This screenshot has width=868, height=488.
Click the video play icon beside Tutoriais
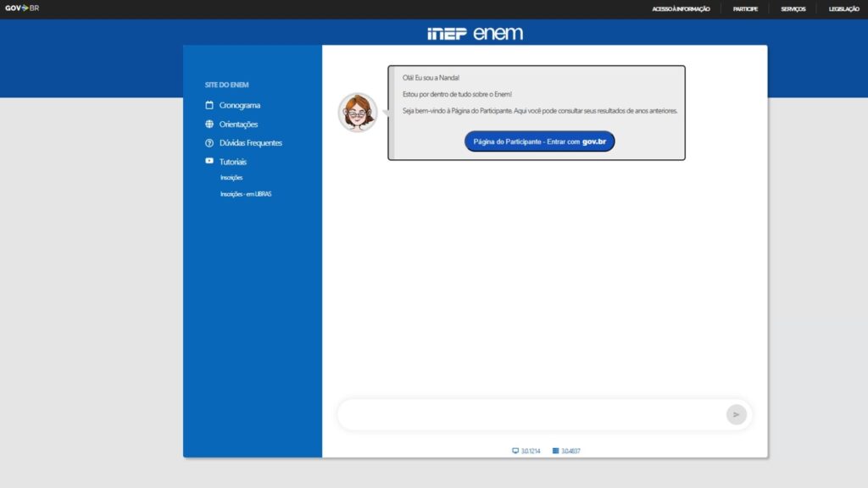tap(209, 161)
